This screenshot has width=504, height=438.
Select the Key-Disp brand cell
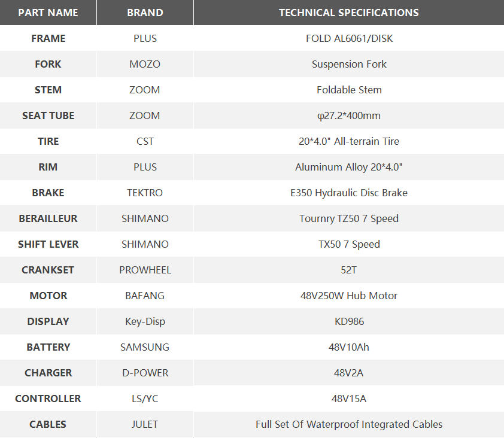coord(145,321)
